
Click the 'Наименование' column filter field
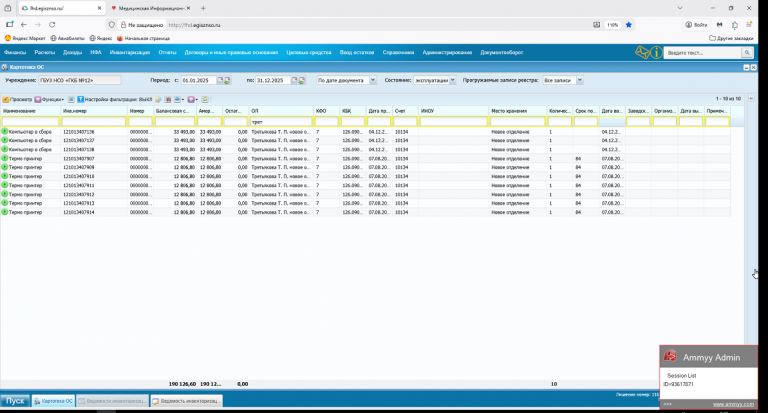pos(30,122)
